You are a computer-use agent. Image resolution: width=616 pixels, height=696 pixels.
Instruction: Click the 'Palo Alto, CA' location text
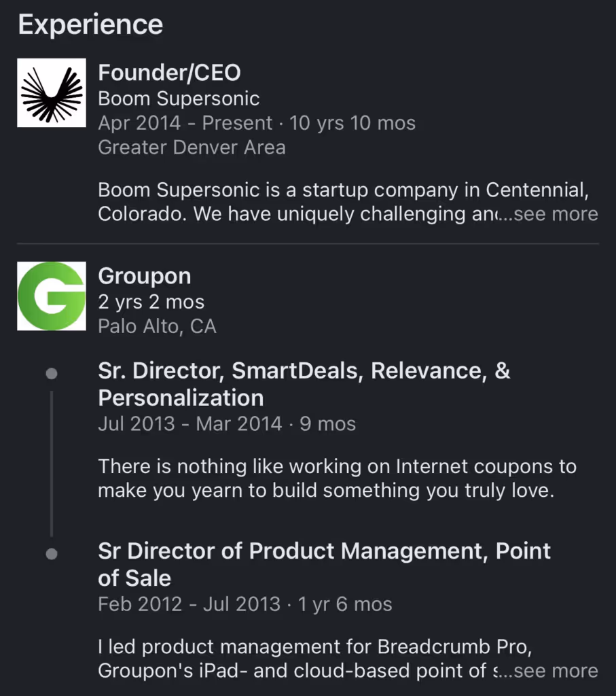pyautogui.click(x=157, y=326)
